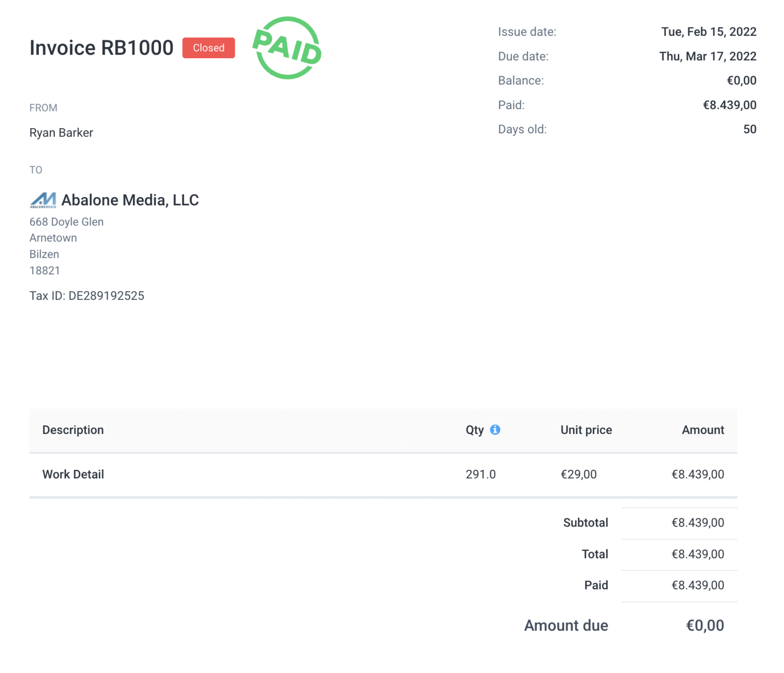Click the recipient address 668 Doyle Glen
This screenshot has height=673, width=784.
click(x=66, y=222)
